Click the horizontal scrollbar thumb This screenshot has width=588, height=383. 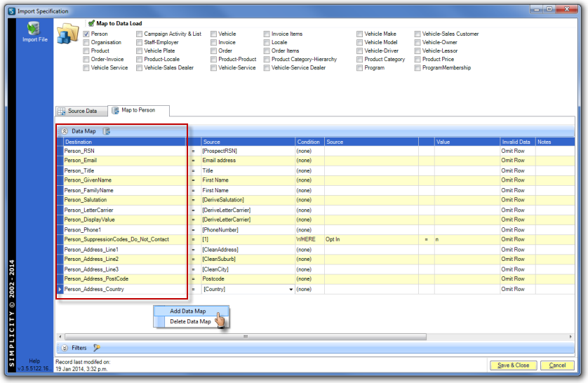tap(246, 337)
